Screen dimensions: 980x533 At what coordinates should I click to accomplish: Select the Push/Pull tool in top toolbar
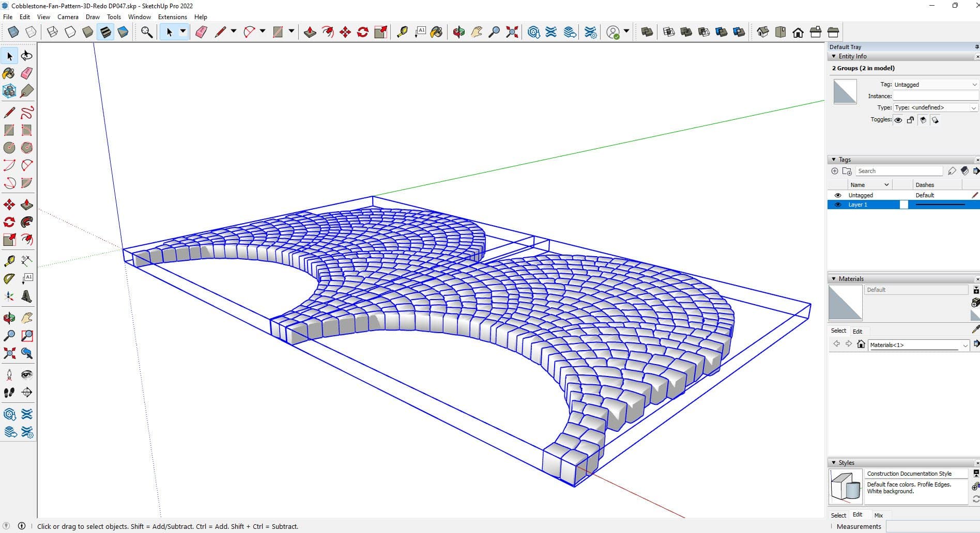coord(310,33)
